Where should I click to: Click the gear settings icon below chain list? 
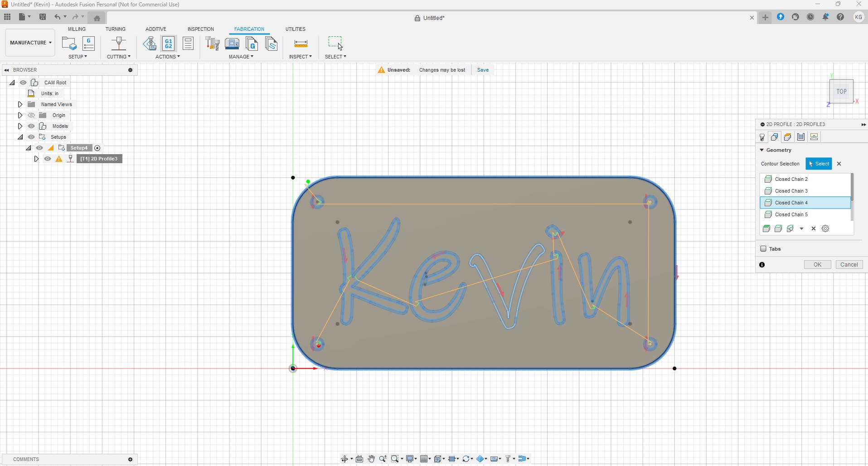tap(825, 228)
